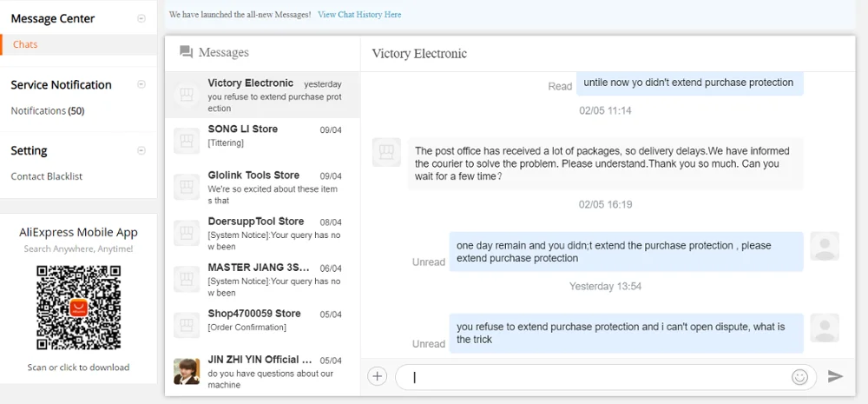The width and height of the screenshot is (868, 404).
Task: Collapse the Message Center section
Action: click(141, 18)
